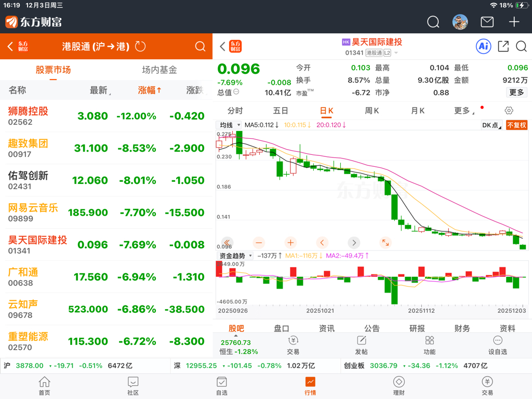Select 分时 chart tab

coord(235,111)
